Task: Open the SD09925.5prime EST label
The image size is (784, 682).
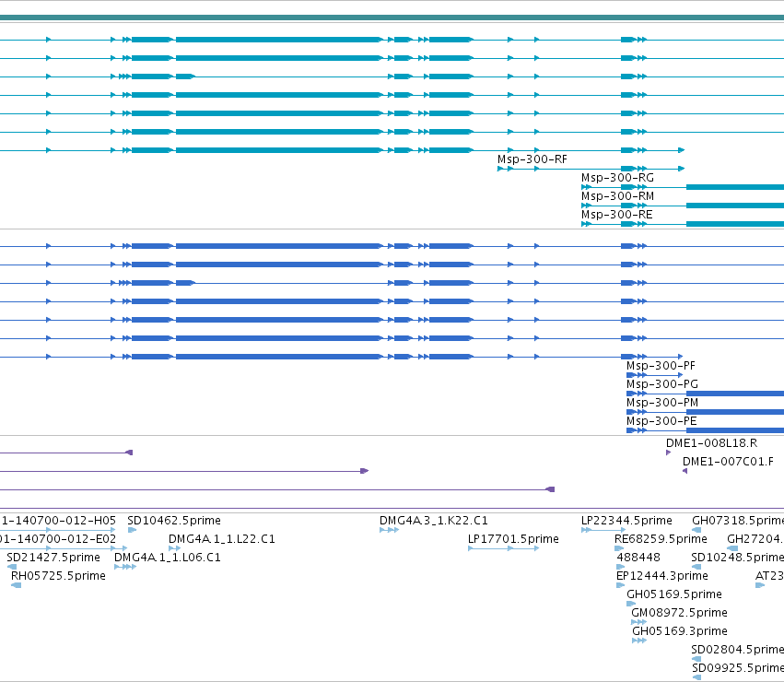Action: 738,668
